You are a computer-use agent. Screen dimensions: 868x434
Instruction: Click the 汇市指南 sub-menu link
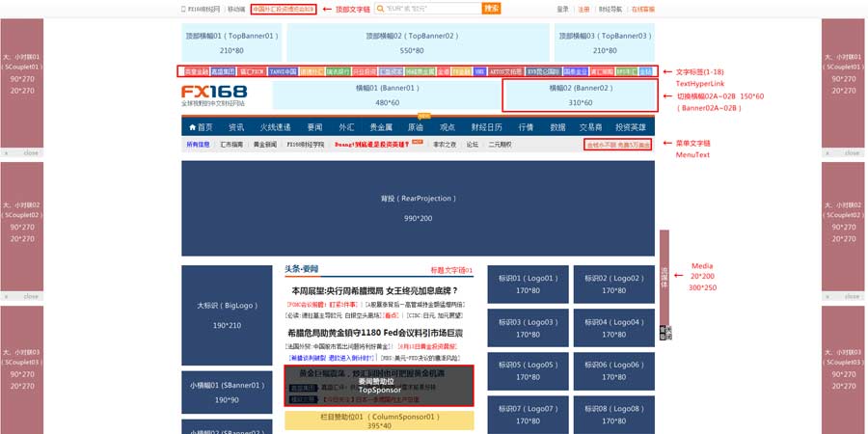232,145
